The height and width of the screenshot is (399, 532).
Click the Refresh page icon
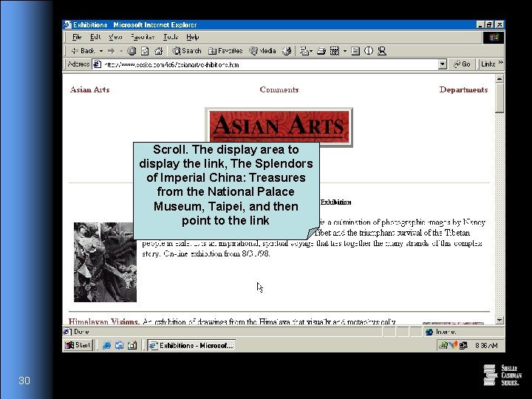click(x=145, y=51)
